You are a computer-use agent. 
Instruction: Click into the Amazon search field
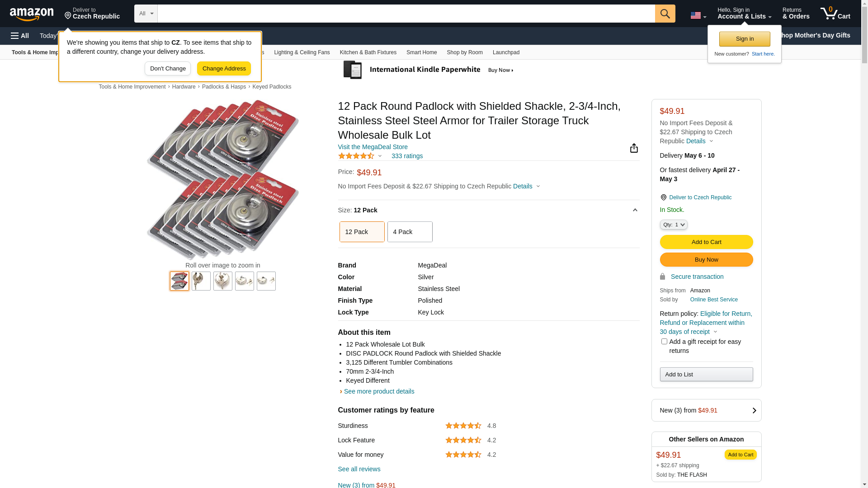(x=406, y=14)
